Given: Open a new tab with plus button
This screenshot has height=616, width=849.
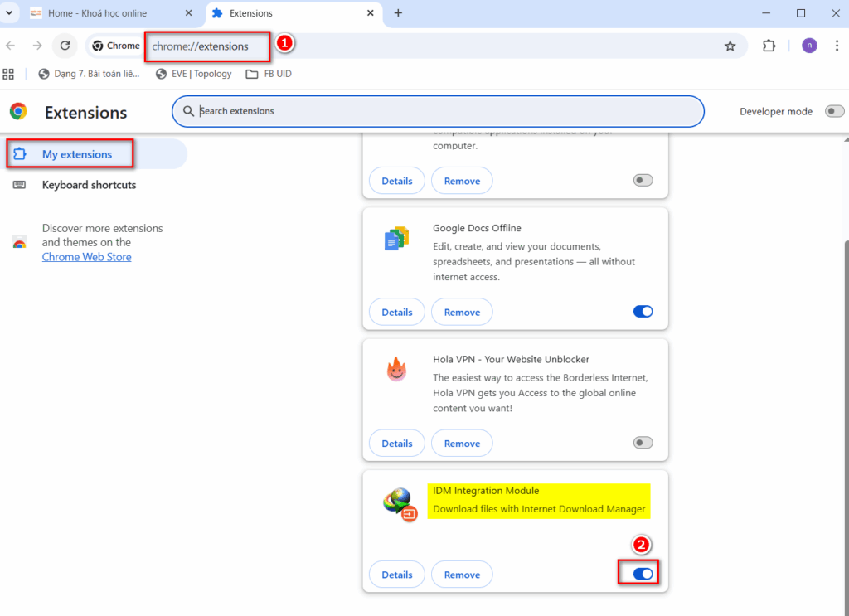Looking at the screenshot, I should point(398,13).
